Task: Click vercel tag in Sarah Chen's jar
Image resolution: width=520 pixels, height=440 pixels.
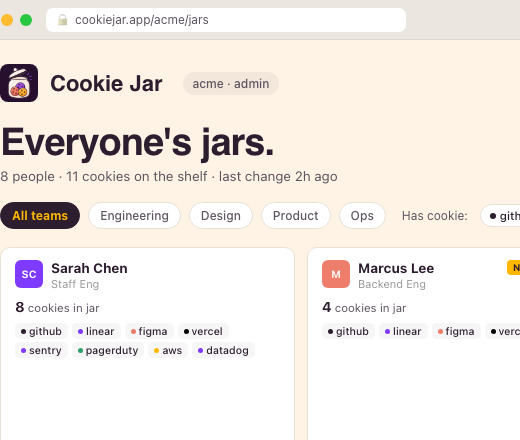Action: (203, 331)
